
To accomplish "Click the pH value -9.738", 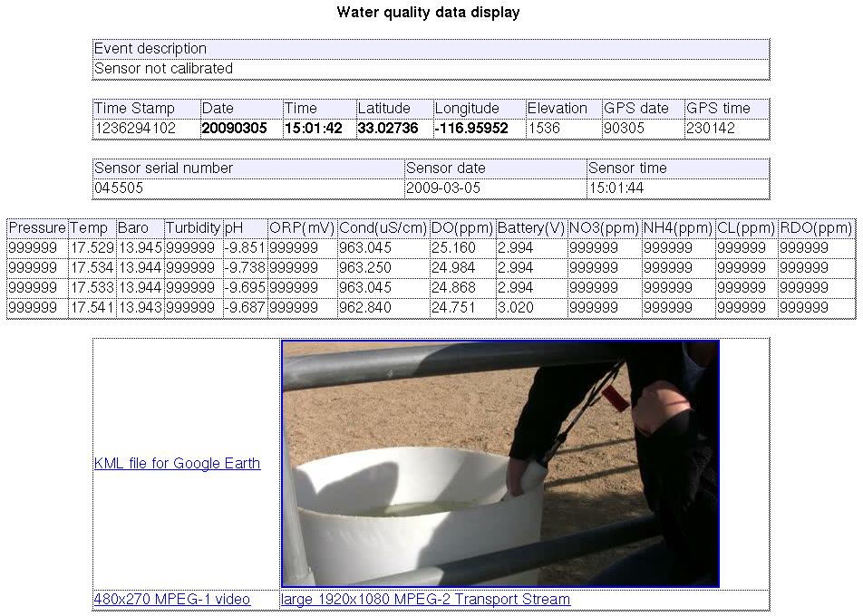I will tap(245, 267).
